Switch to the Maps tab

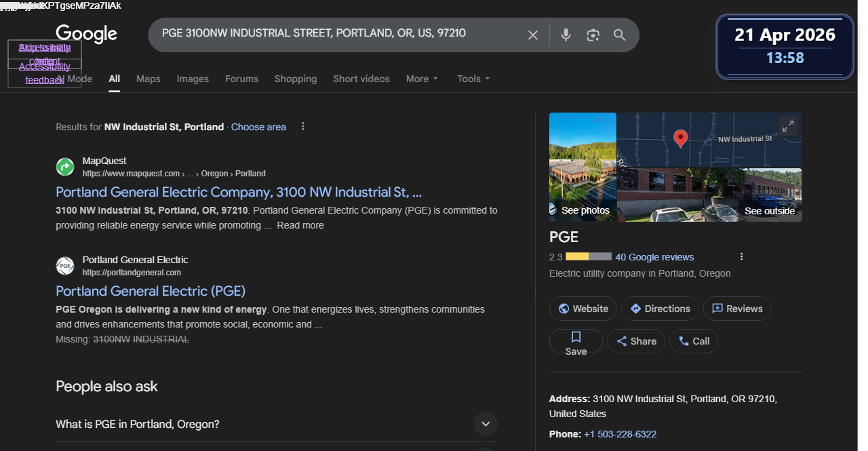click(149, 79)
